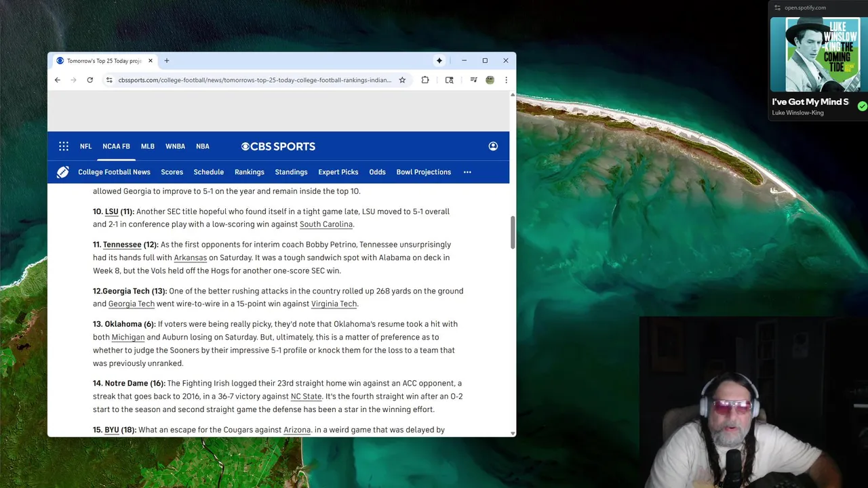Click the song title I've Got My Mind S

(810, 102)
